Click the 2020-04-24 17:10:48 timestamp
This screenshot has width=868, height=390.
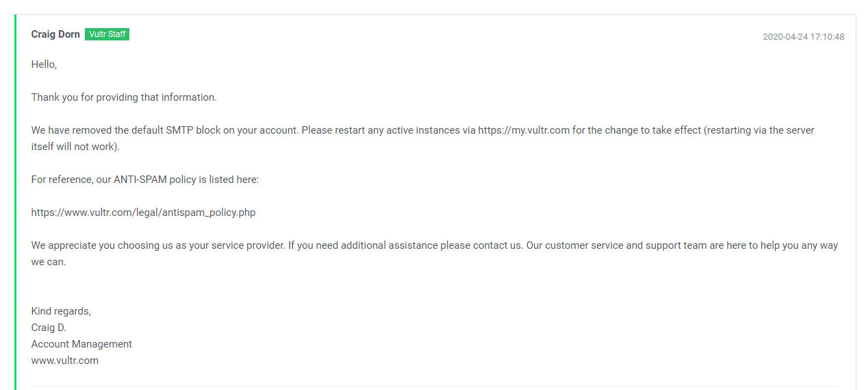tap(803, 37)
